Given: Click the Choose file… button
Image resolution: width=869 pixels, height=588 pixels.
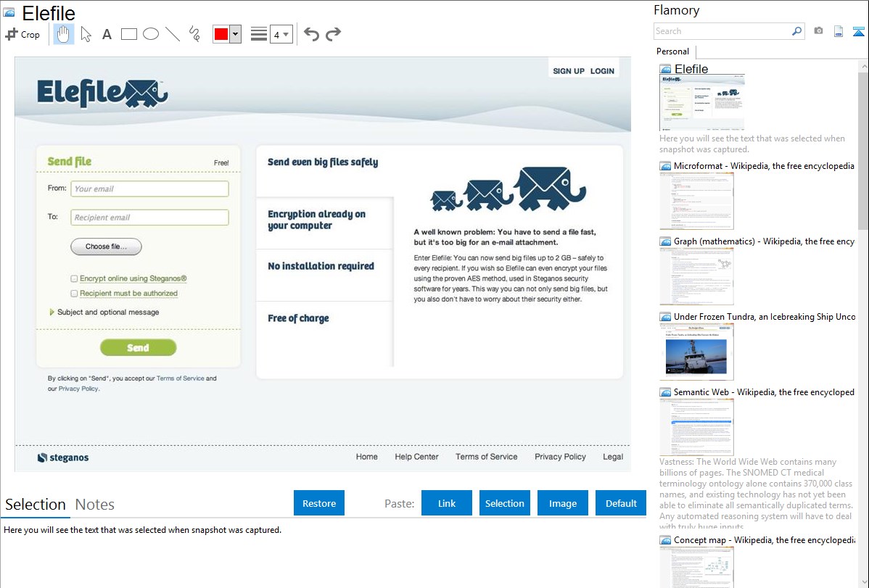Looking at the screenshot, I should [106, 247].
